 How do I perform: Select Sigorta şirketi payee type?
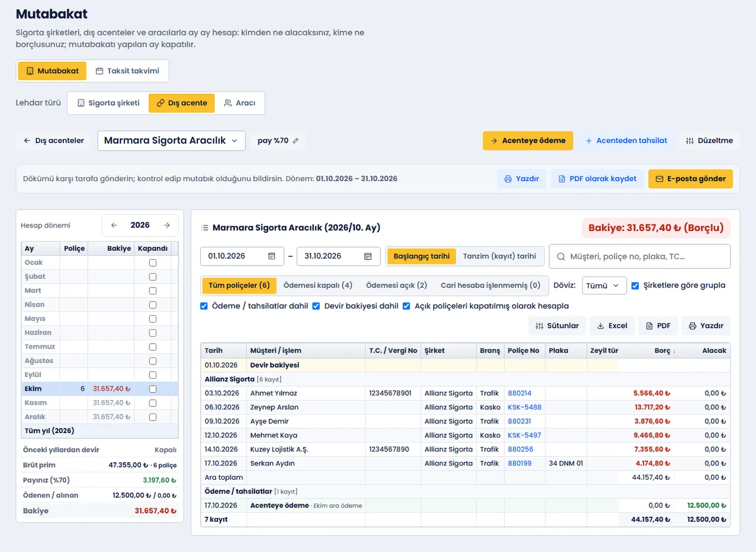point(108,103)
